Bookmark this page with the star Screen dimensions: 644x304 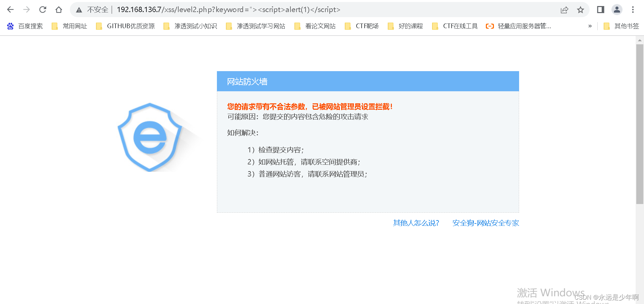click(581, 10)
